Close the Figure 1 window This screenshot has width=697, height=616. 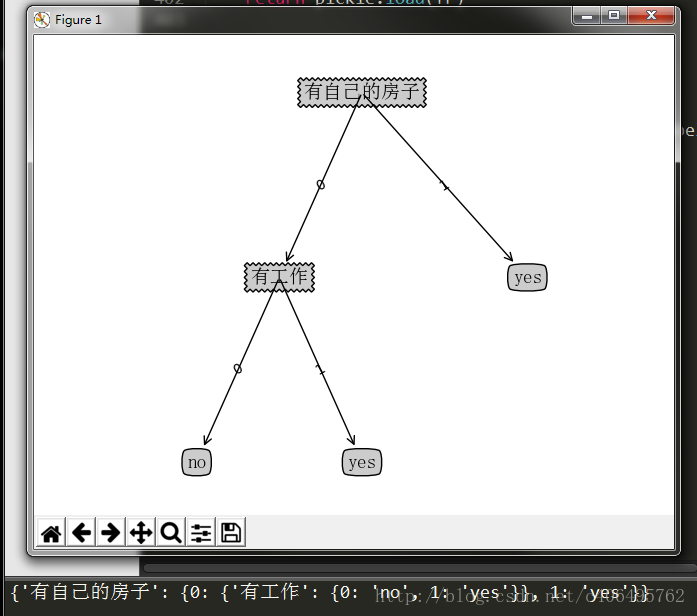[651, 16]
